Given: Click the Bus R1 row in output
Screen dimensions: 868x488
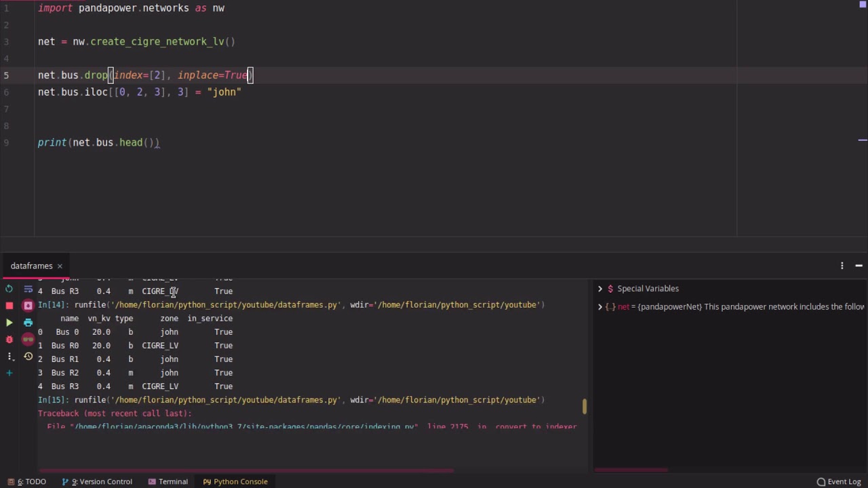Looking at the screenshot, I should (x=135, y=359).
